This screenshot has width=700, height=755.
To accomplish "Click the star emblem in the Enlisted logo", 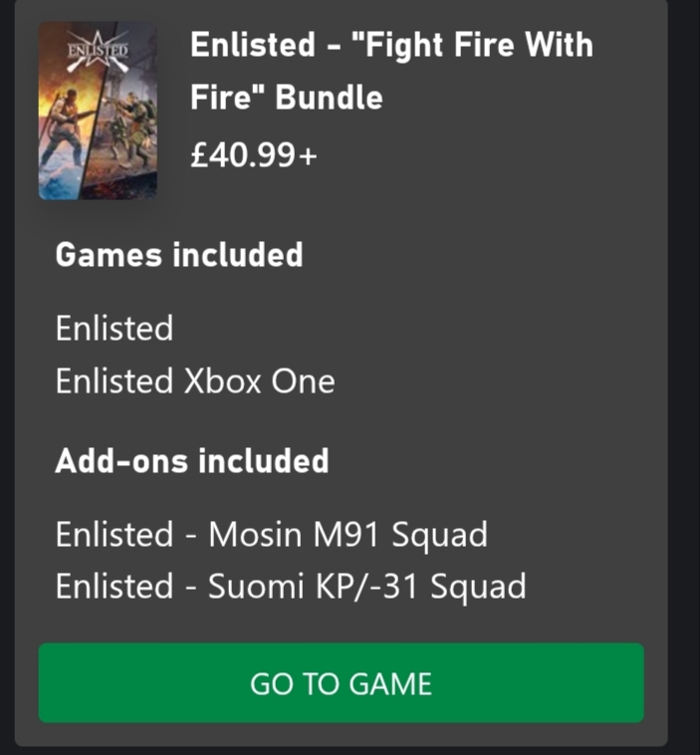I will coord(98,50).
